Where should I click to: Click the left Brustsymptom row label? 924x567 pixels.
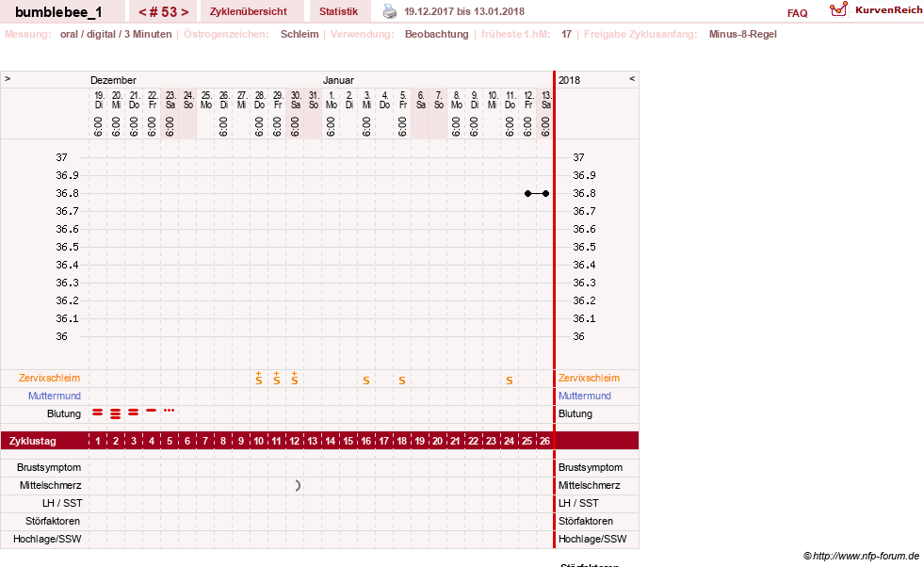click(x=49, y=467)
